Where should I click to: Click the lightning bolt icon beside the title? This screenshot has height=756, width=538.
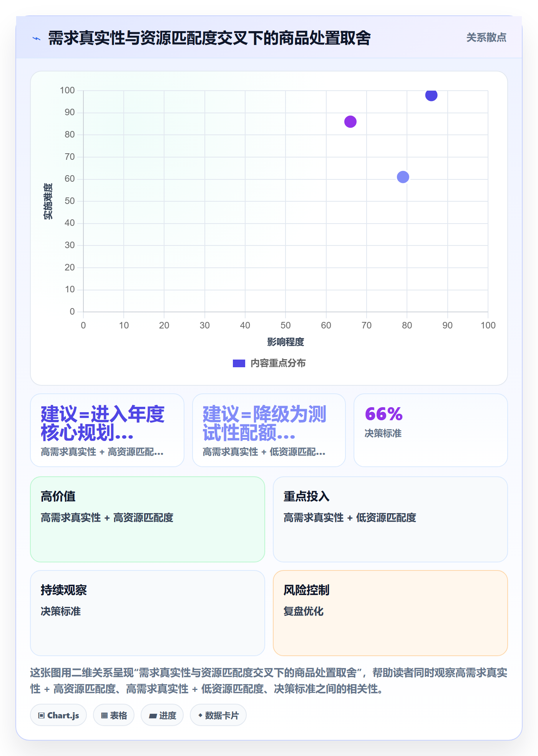click(37, 38)
